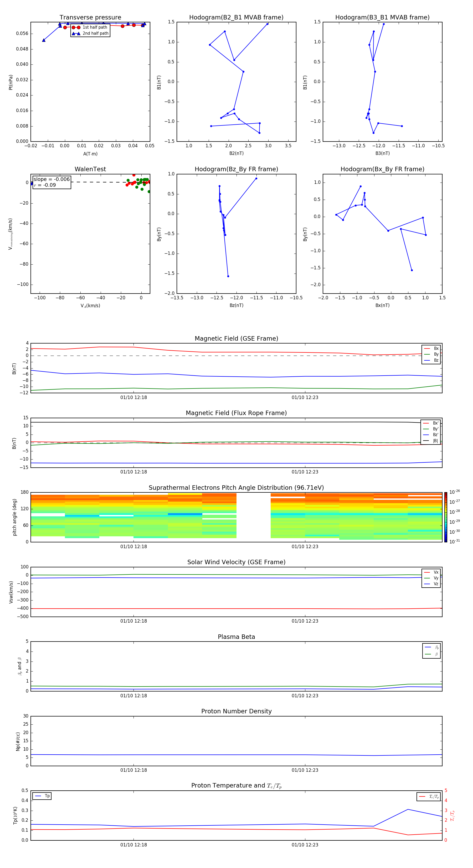This screenshot has height=868, width=473.
Task: Click the 'B3(nT)' x-axis label
Action: coord(382,153)
